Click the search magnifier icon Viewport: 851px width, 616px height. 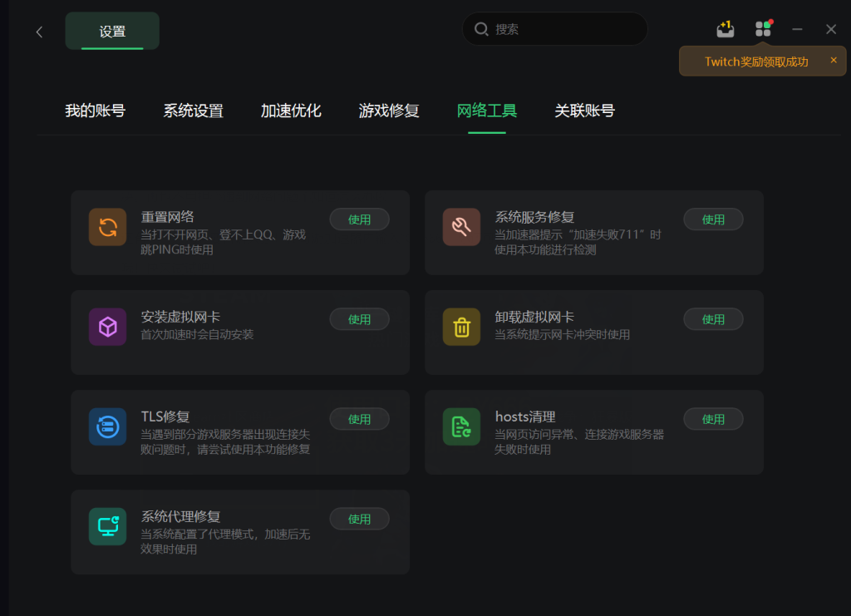[x=481, y=29]
